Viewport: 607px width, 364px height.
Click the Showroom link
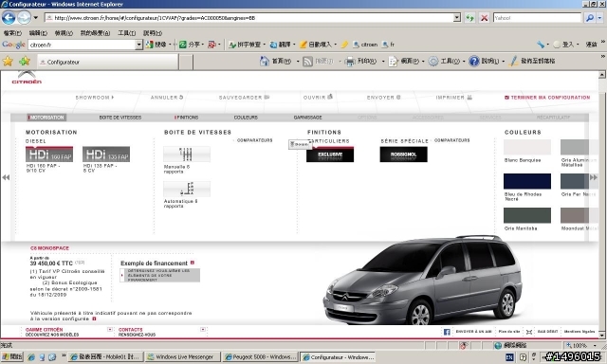tap(95, 98)
